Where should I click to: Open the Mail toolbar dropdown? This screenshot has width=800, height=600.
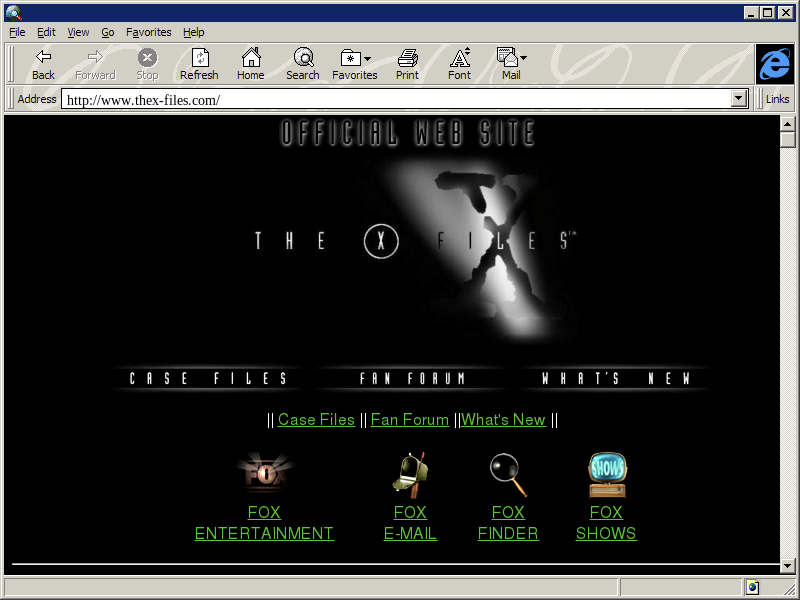tap(523, 59)
